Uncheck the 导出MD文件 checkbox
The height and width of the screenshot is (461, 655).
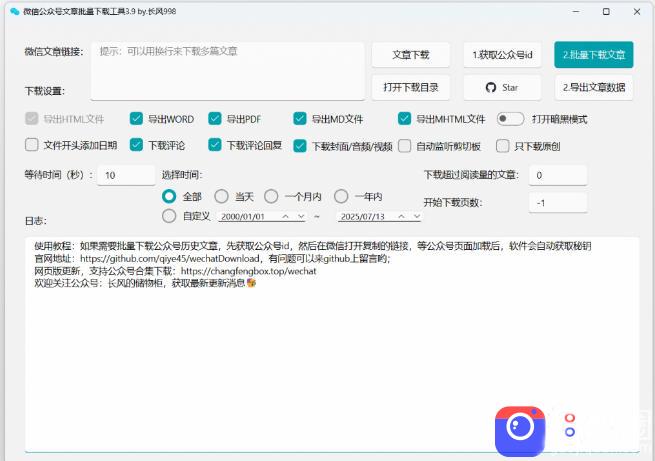tap(300, 119)
